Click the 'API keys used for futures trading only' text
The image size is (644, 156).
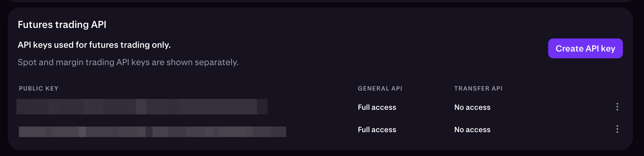click(94, 45)
